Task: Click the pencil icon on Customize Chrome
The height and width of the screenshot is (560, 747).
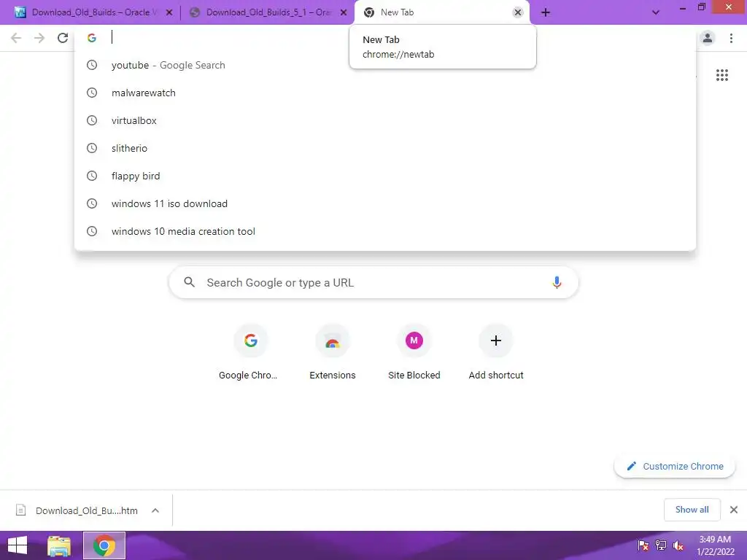Action: 631,466
